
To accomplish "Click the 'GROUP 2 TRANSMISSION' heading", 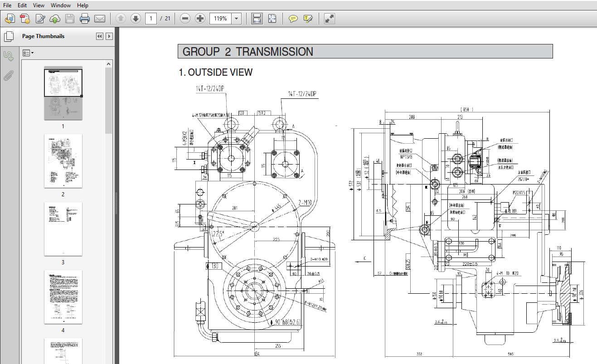I will 248,52.
